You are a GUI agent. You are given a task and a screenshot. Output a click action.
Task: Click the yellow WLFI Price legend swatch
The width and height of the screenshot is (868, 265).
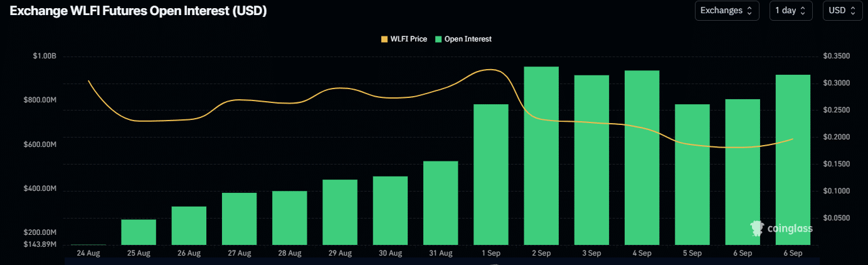[x=384, y=39]
